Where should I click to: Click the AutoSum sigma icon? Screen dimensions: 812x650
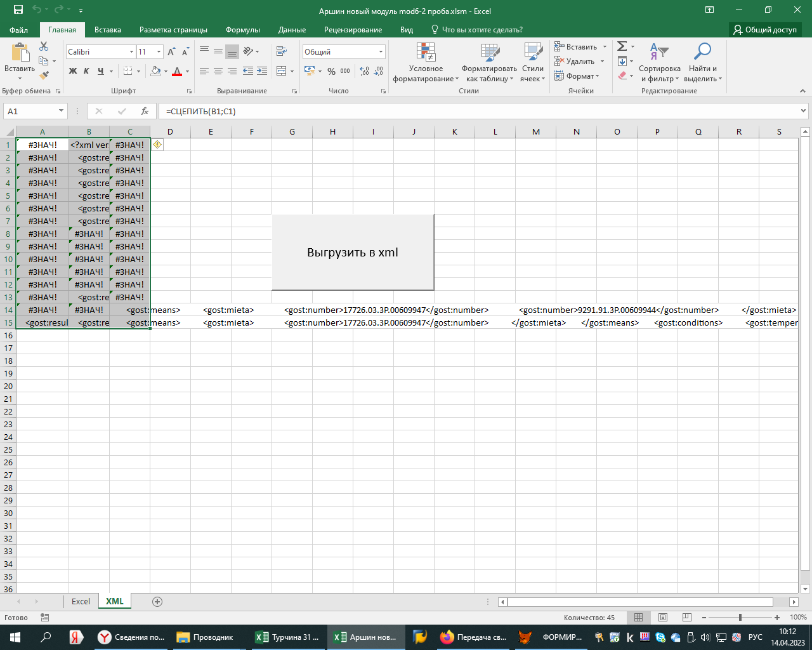coord(622,46)
